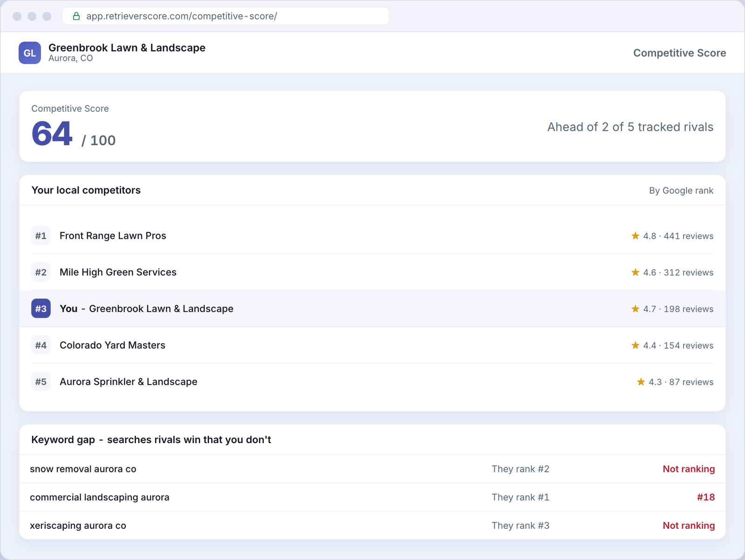Click 'Aurora, CO' location text
745x560 pixels.
click(71, 58)
